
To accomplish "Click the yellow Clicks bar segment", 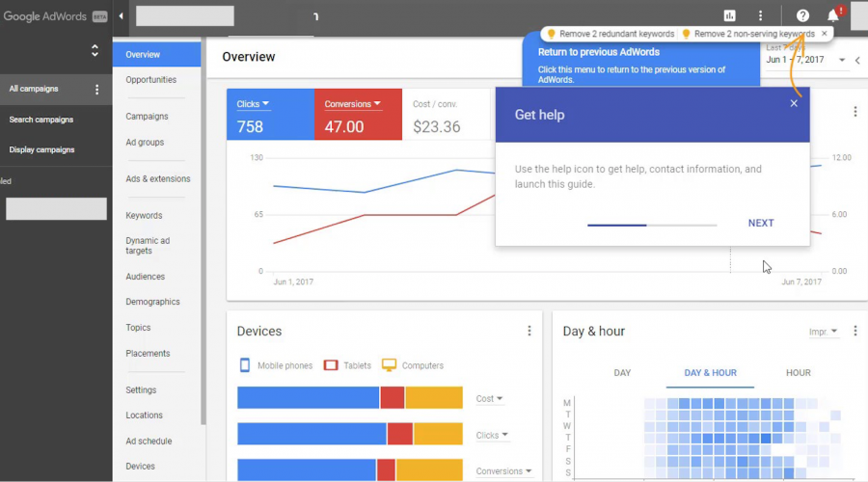I will (439, 433).
